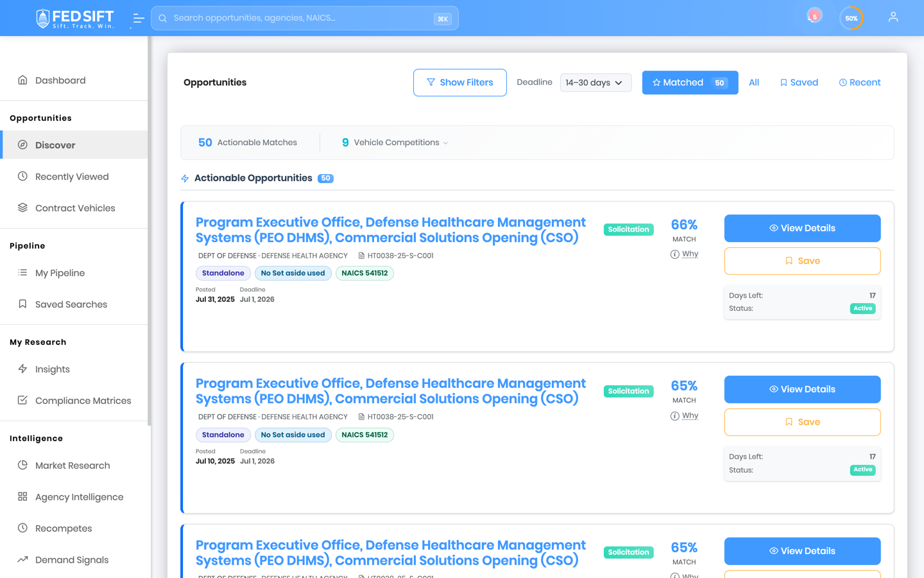Click Standalone tag on the 66% card
The width and height of the screenshot is (924, 578).
[223, 273]
